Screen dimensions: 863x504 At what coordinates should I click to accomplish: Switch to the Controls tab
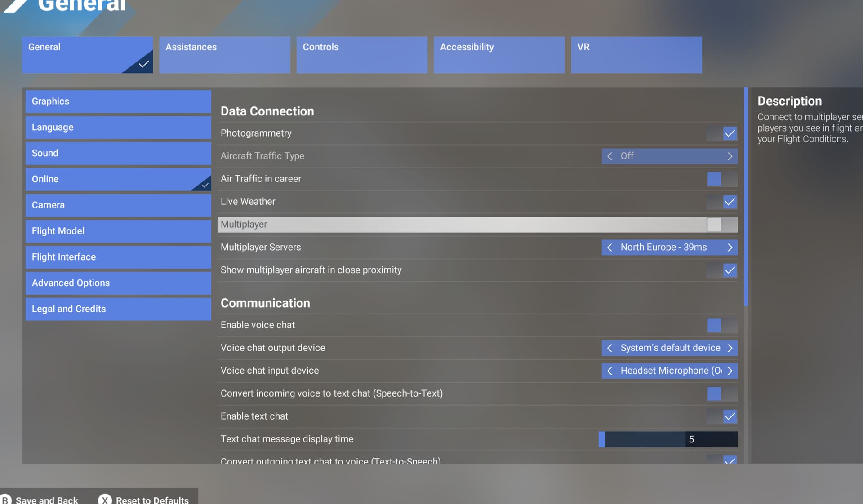point(362,55)
